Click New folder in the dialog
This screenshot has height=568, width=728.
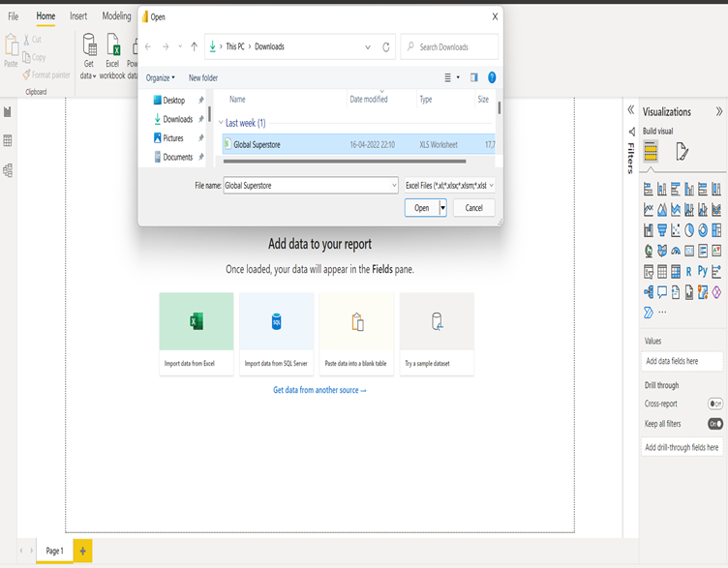pos(203,78)
